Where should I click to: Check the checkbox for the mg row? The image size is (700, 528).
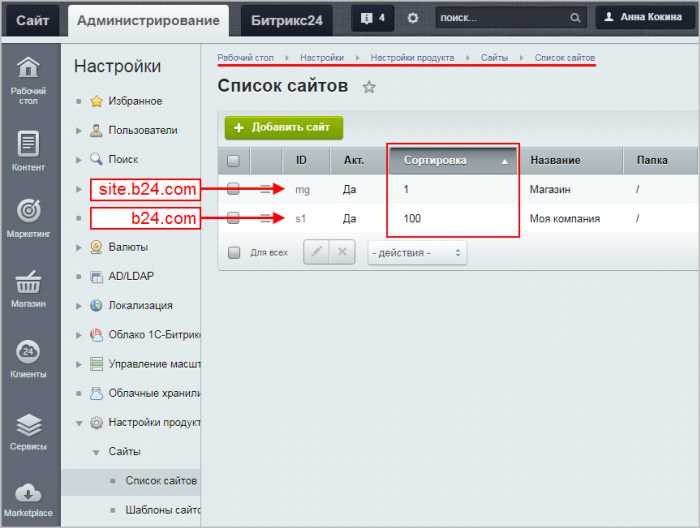point(233,189)
